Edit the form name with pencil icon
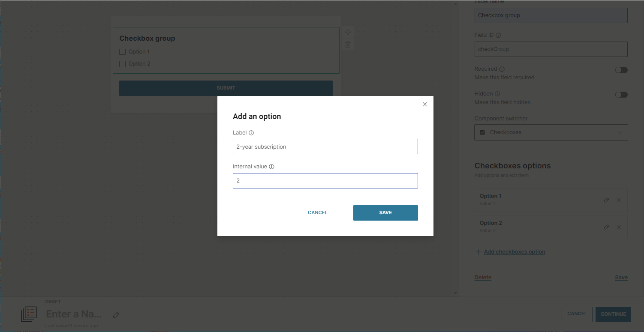644x332 pixels. tap(116, 315)
